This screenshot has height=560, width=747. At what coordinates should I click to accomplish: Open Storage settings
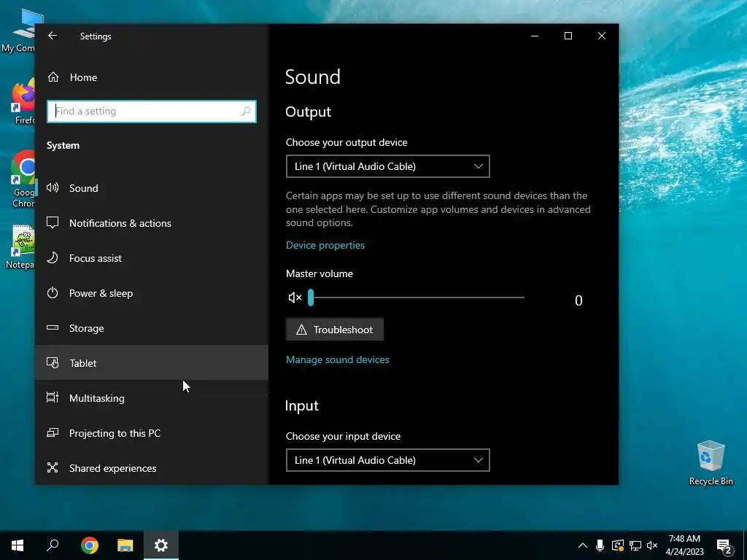tap(152, 328)
